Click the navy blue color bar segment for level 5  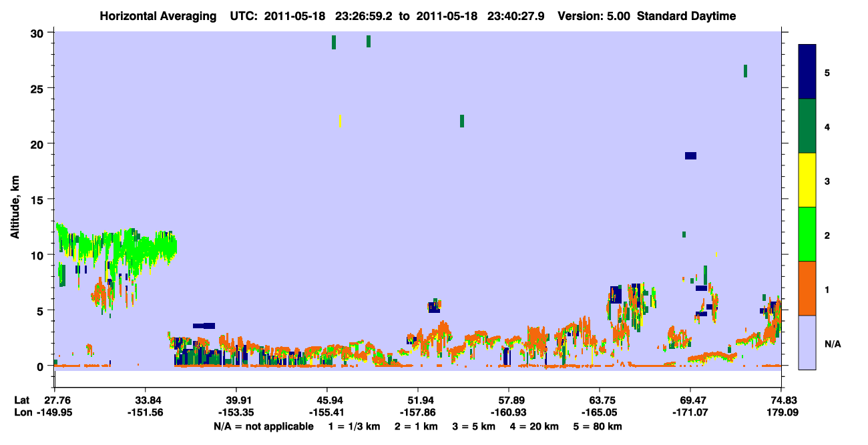(807, 72)
